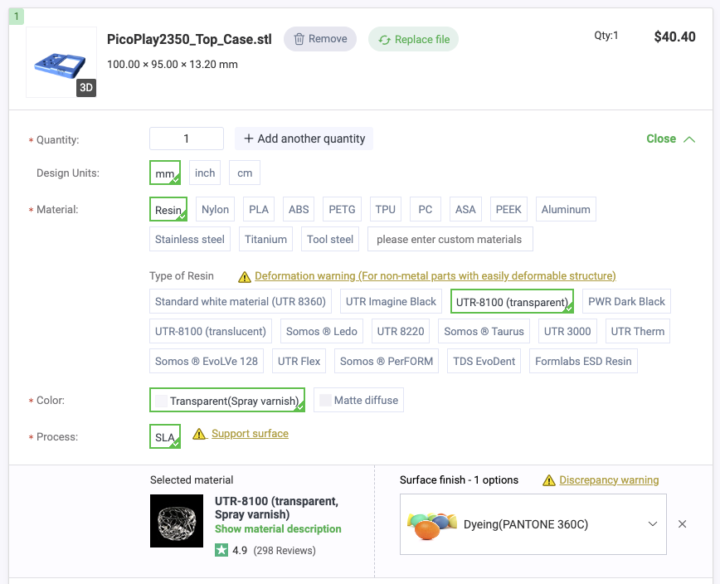Viewport: 720px width, 584px height.
Task: Open the Dyeing surface finish dropdown
Action: coord(652,524)
